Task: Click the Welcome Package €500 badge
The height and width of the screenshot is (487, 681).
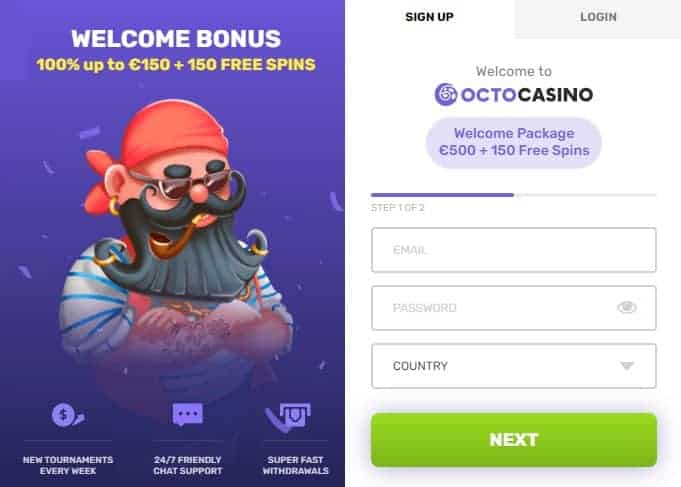Action: (x=514, y=142)
